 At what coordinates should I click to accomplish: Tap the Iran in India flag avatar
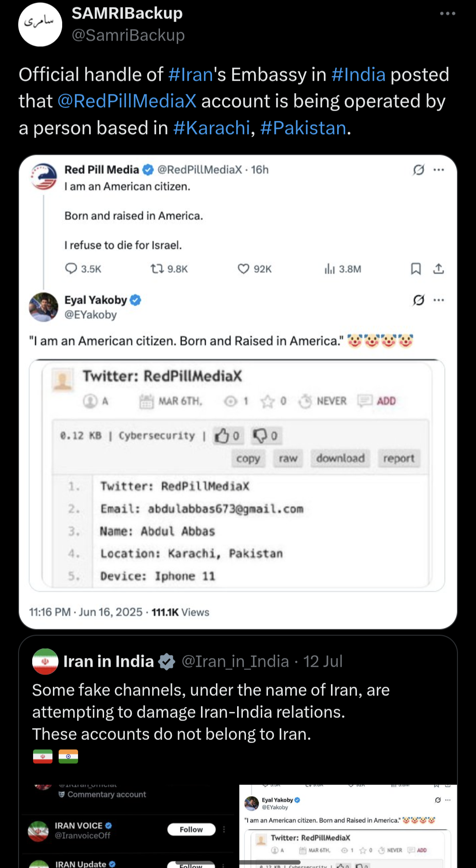tap(45, 662)
